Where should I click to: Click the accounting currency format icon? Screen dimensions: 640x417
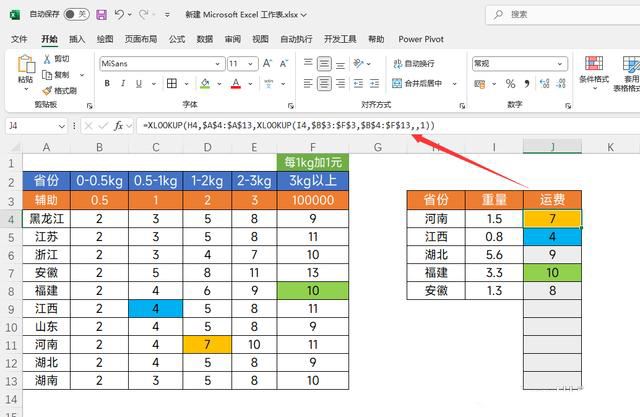[480, 84]
